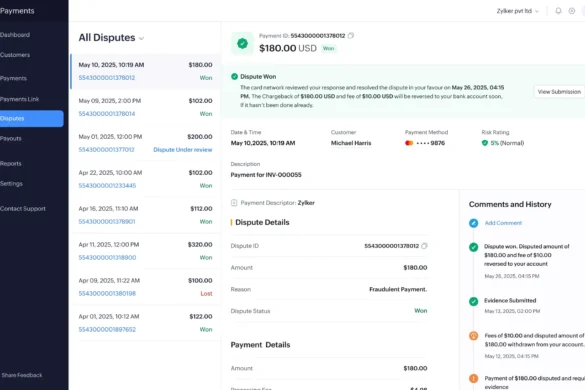Click the Won badge beside $180.00 USD
This screenshot has height=390, width=585.
[x=328, y=49]
